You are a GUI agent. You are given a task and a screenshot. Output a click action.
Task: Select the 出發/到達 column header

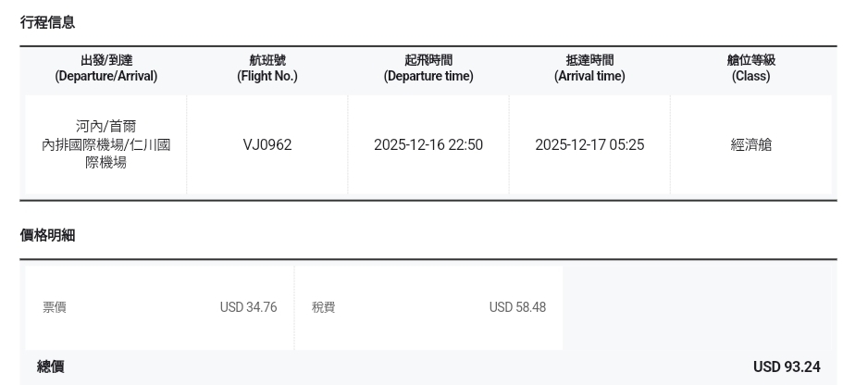(105, 68)
